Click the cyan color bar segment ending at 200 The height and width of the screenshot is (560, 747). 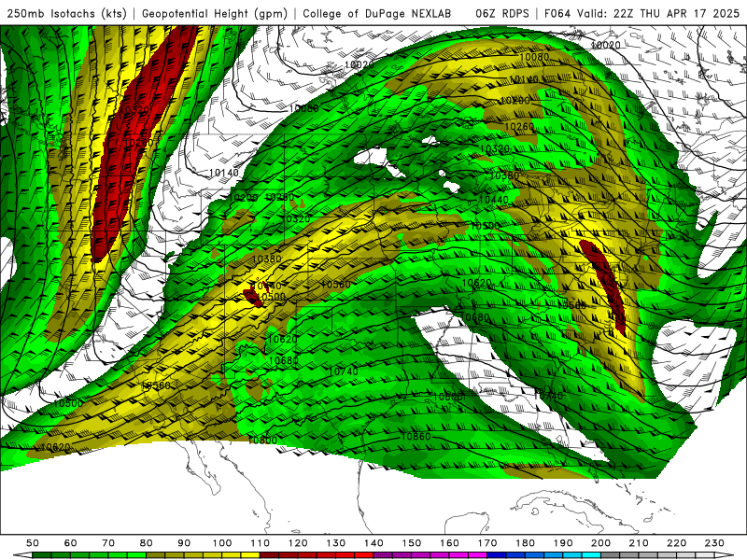(592, 555)
